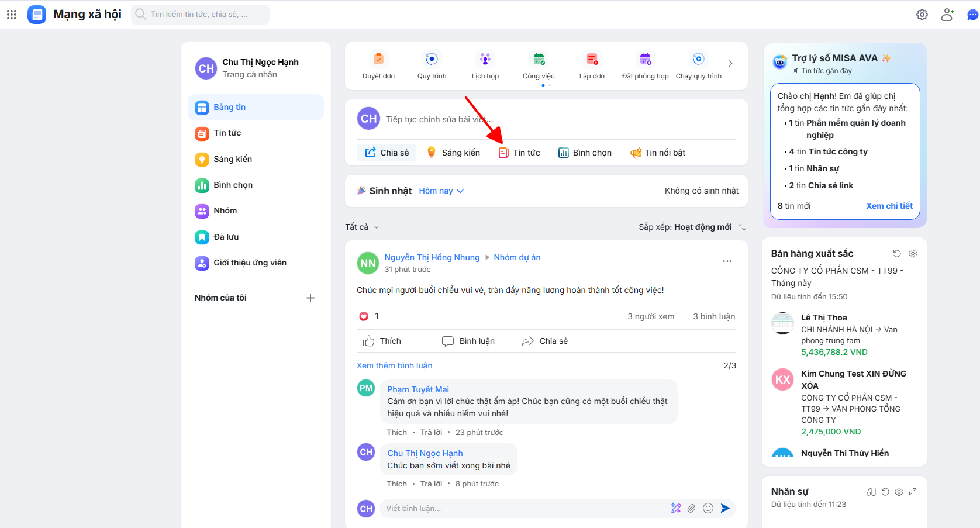The height and width of the screenshot is (528, 980).
Task: Click the invite user icon in top bar
Action: [x=947, y=15]
